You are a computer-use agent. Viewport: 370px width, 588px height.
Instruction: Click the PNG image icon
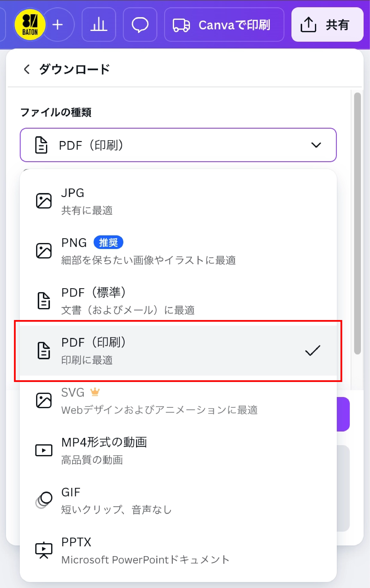44,251
